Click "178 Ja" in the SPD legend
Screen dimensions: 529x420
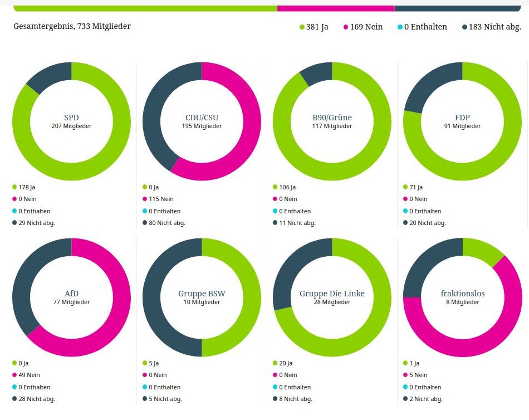pos(23,187)
